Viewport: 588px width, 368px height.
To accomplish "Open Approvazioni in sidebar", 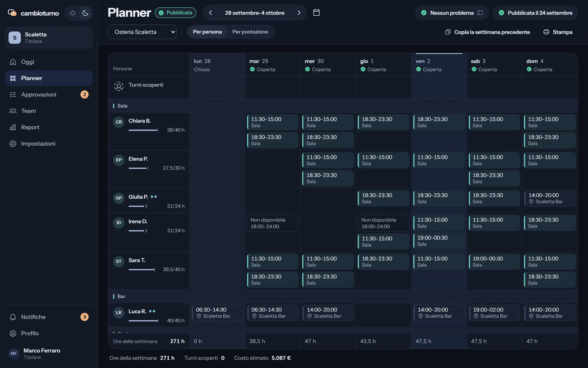I will 49,95.
